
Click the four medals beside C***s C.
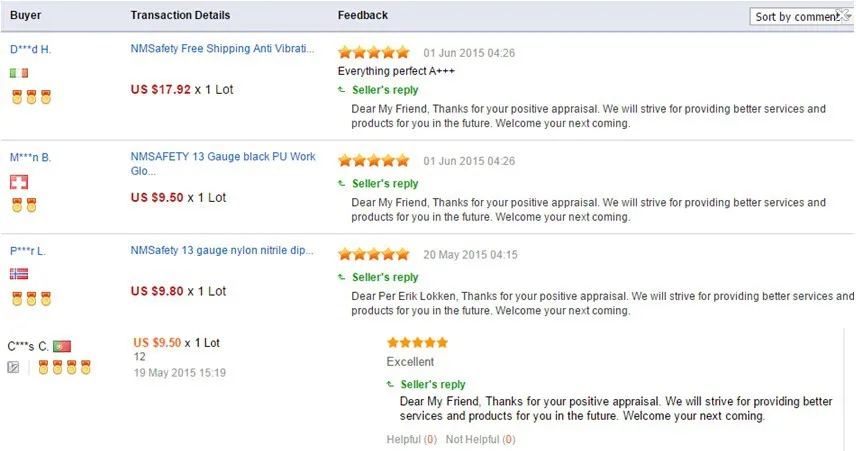(64, 367)
